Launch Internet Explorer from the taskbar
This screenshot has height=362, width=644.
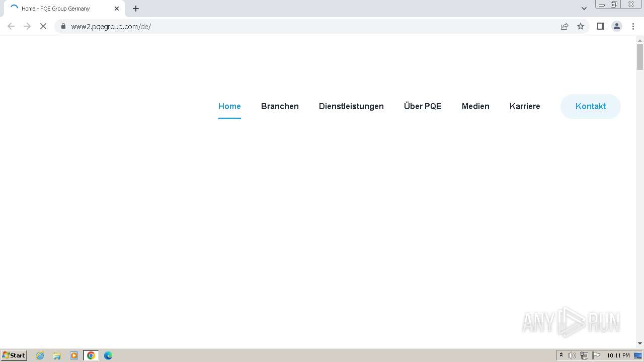click(x=40, y=355)
